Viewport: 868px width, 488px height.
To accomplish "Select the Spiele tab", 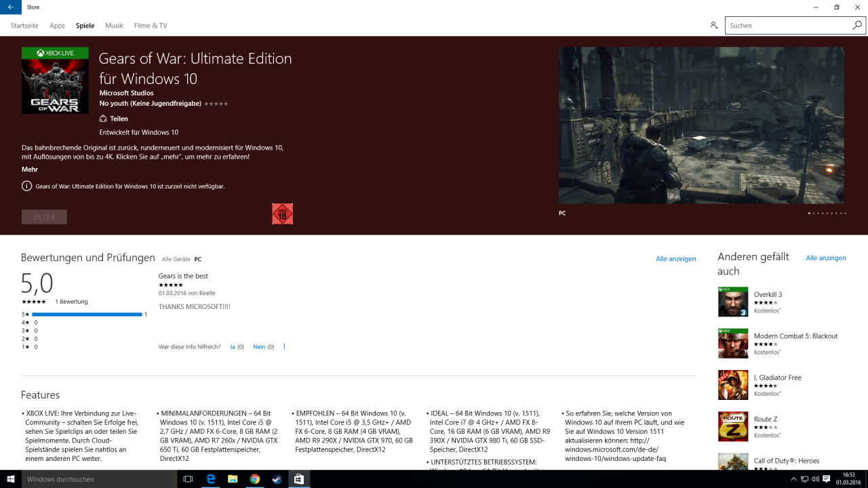I will [x=85, y=26].
